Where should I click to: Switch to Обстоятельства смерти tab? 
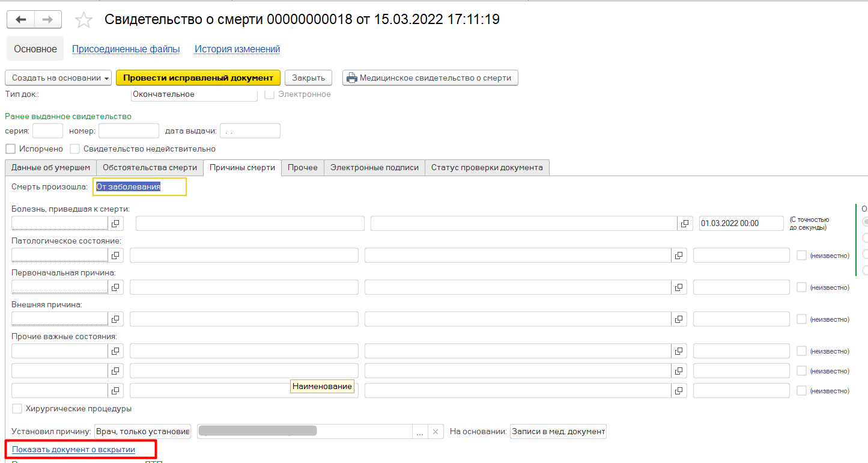[x=150, y=167]
